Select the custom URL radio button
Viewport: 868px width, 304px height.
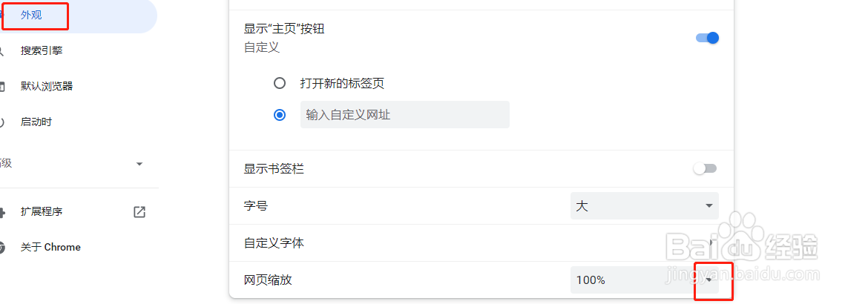(x=280, y=115)
